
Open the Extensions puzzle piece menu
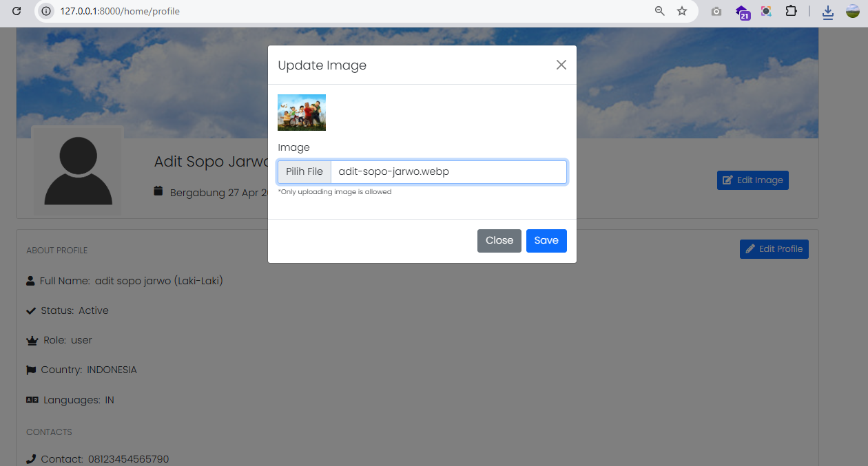pos(791,11)
